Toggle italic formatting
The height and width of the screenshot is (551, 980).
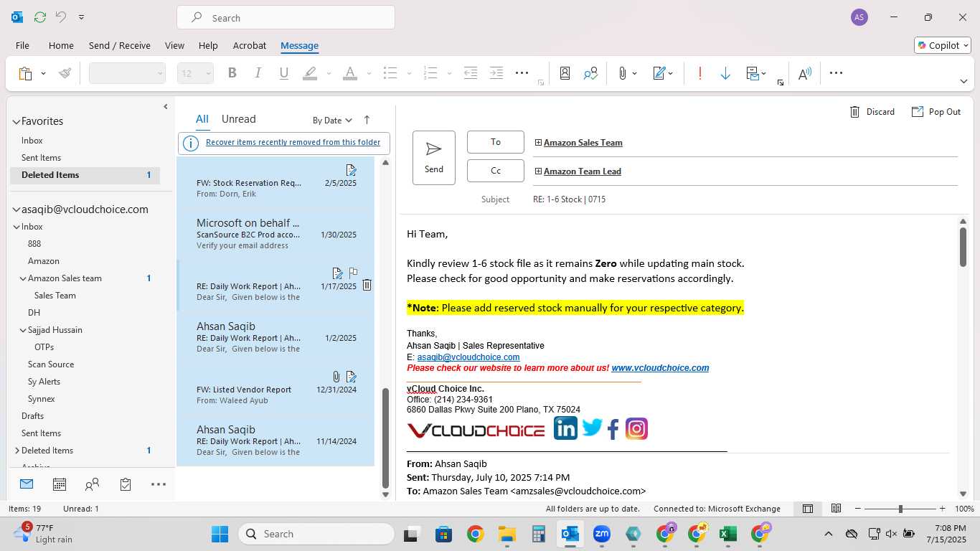click(258, 73)
